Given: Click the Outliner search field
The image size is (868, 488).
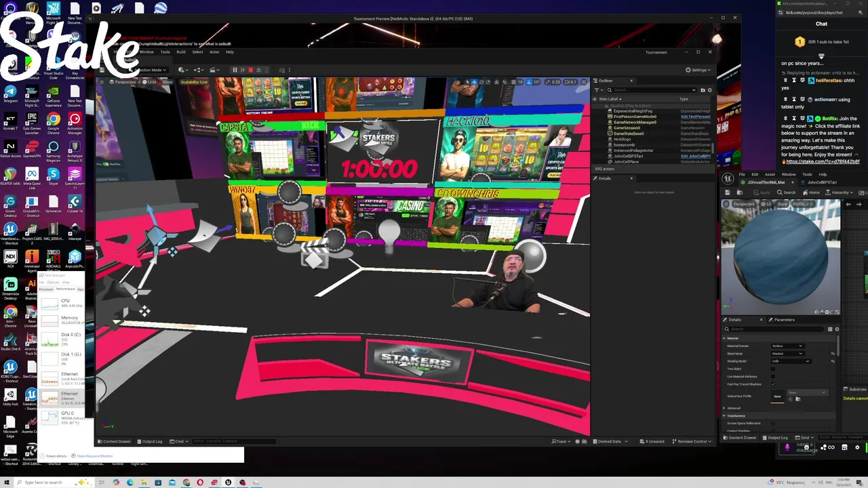Looking at the screenshot, I should (x=652, y=90).
